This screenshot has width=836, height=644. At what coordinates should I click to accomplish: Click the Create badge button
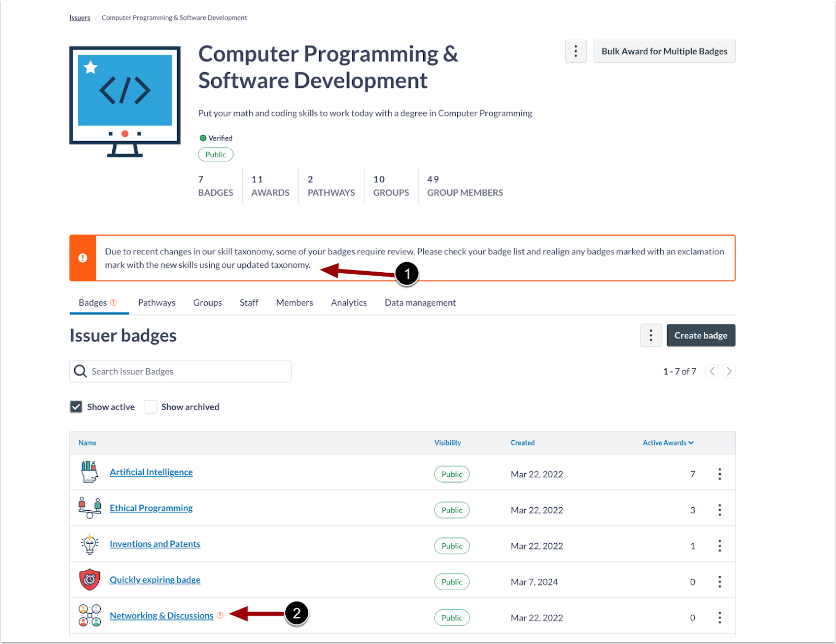tap(701, 335)
